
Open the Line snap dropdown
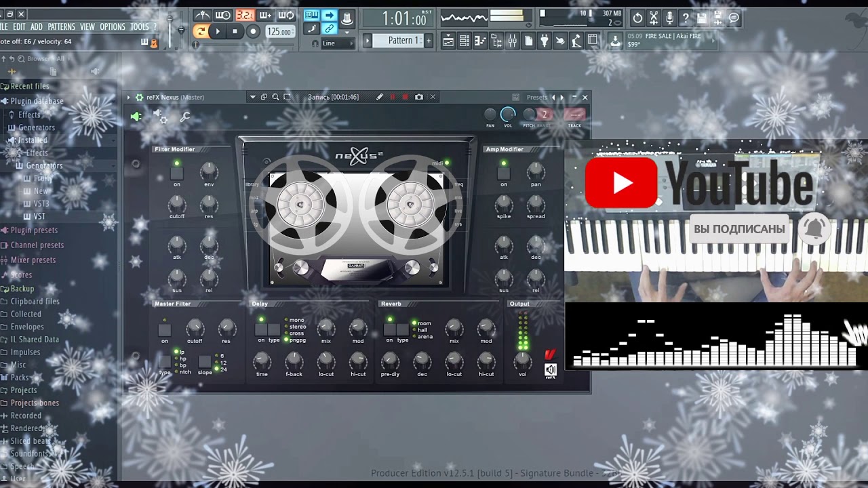pyautogui.click(x=337, y=43)
